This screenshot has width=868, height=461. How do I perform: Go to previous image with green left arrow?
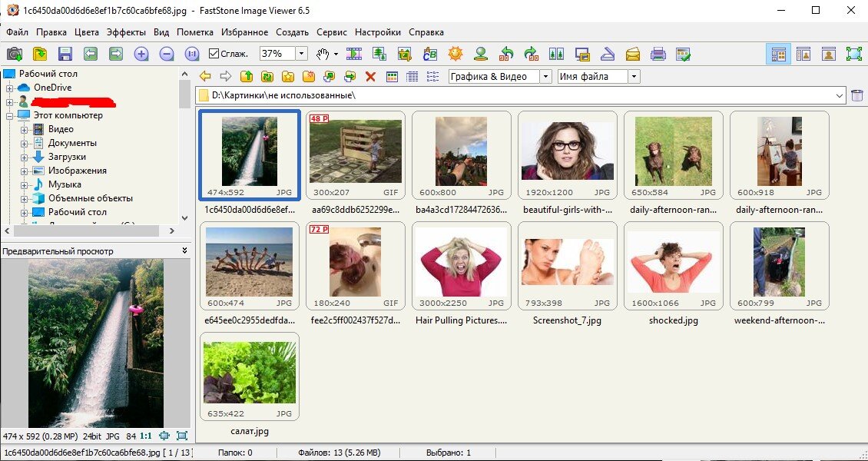91,54
